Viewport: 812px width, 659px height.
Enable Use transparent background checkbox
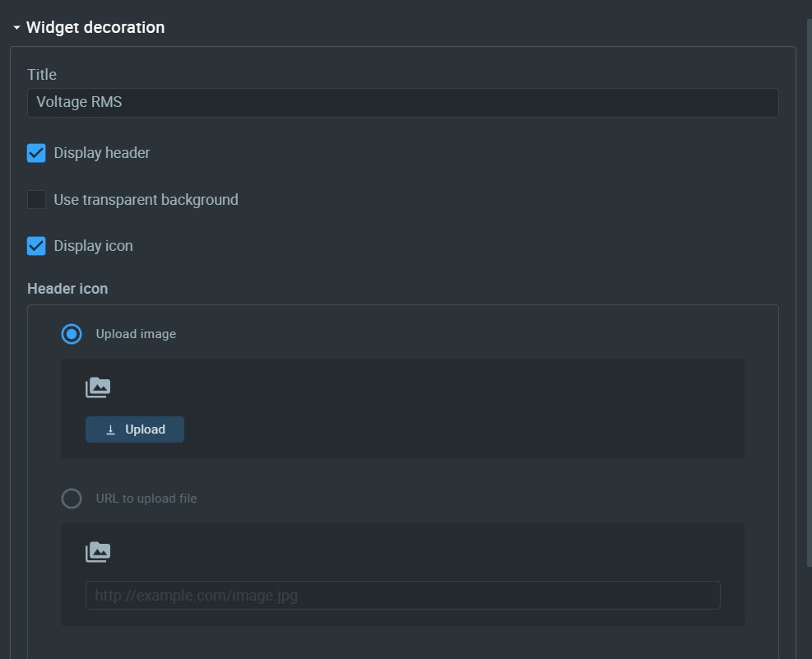[x=36, y=199]
